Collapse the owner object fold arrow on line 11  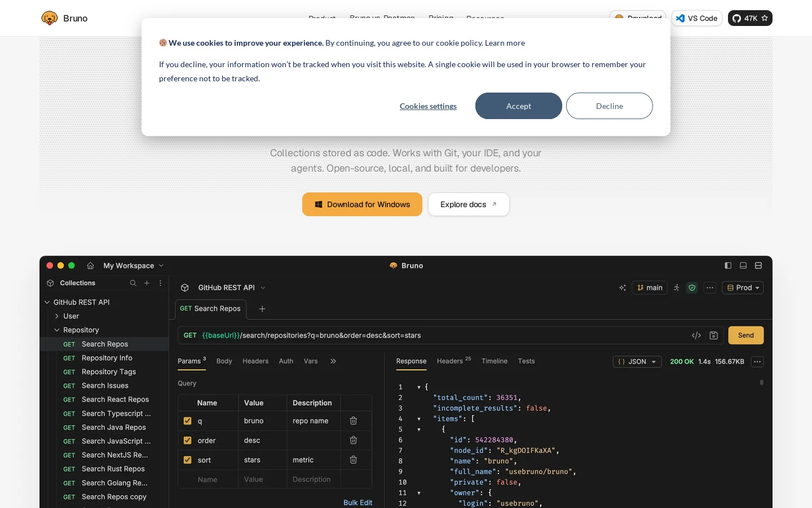pyautogui.click(x=419, y=493)
